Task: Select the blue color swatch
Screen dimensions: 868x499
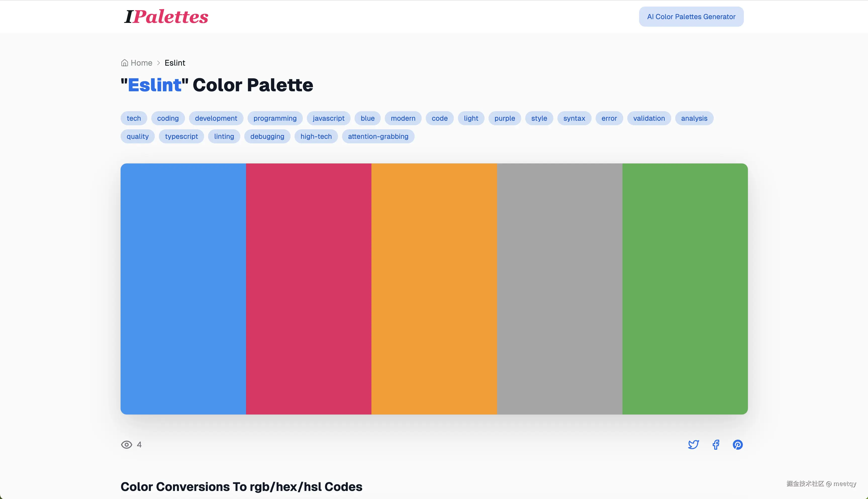Action: (x=183, y=288)
